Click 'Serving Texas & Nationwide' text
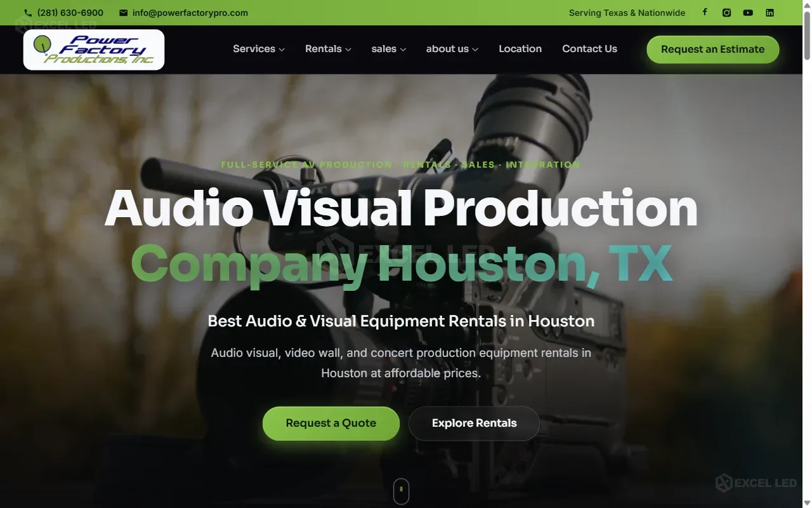 (627, 13)
